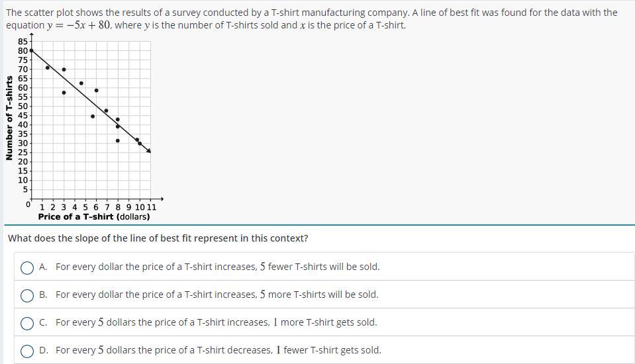The height and width of the screenshot is (364, 635).
Task: Click the slope question prompt text
Action: (158, 238)
